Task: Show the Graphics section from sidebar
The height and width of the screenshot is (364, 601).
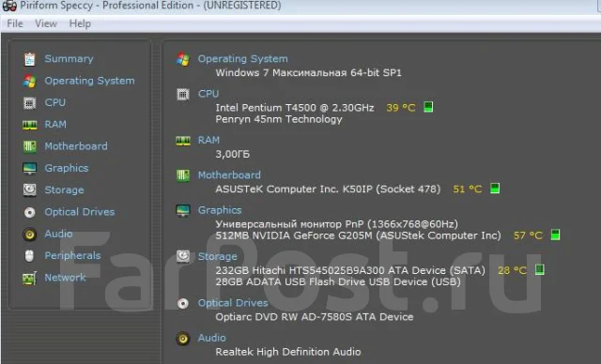Action: 67,168
